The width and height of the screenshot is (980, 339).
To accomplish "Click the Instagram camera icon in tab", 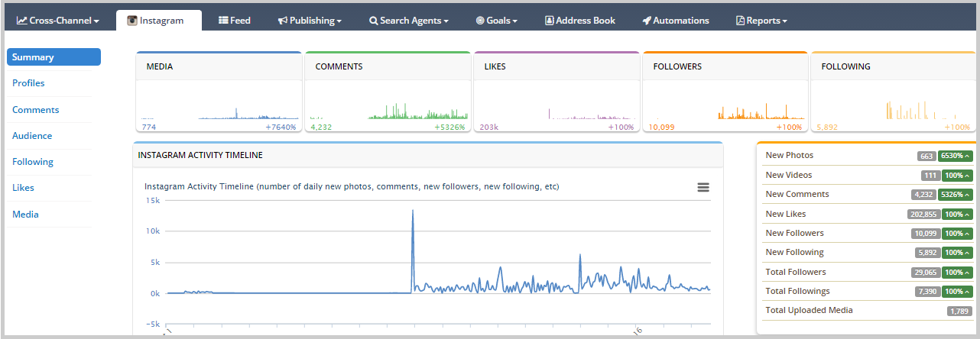I will [132, 21].
